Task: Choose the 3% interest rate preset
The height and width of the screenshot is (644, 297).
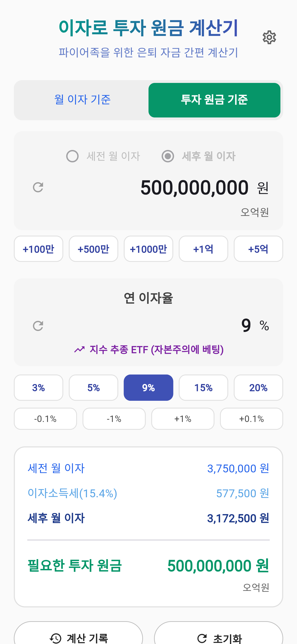Action: tap(38, 387)
